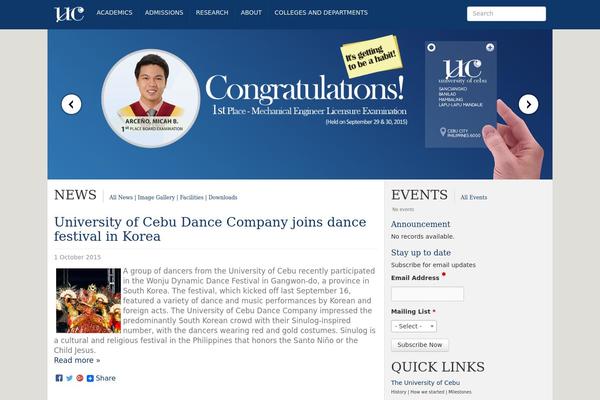Click the Stay up to date heading

[x=421, y=253]
